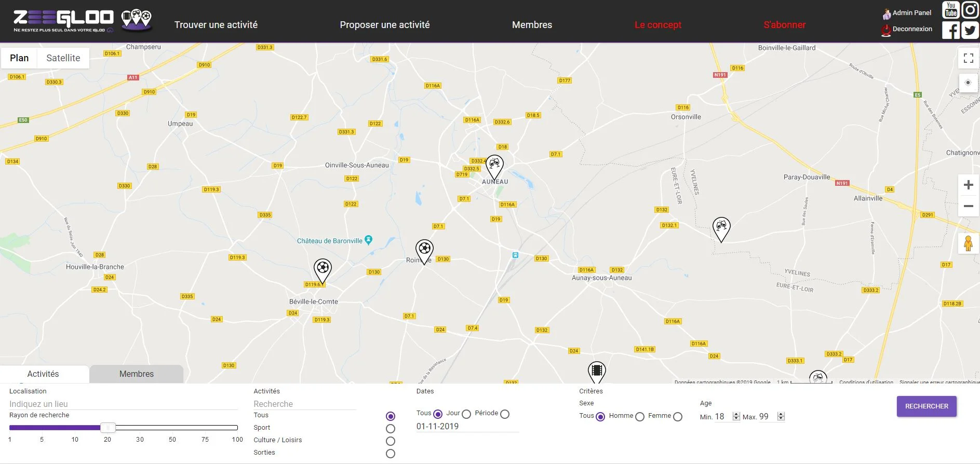This screenshot has height=464, width=980.
Task: Focus the Indiquez un lieu field
Action: (x=123, y=404)
